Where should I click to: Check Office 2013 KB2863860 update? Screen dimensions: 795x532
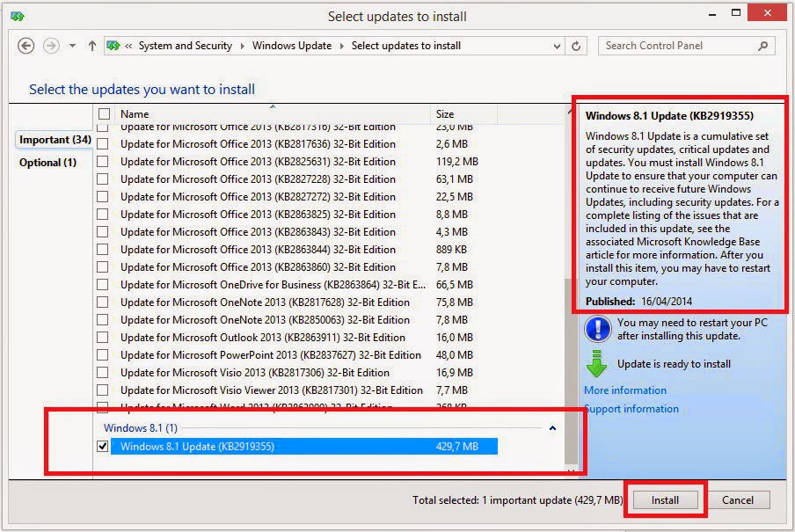[x=102, y=266]
